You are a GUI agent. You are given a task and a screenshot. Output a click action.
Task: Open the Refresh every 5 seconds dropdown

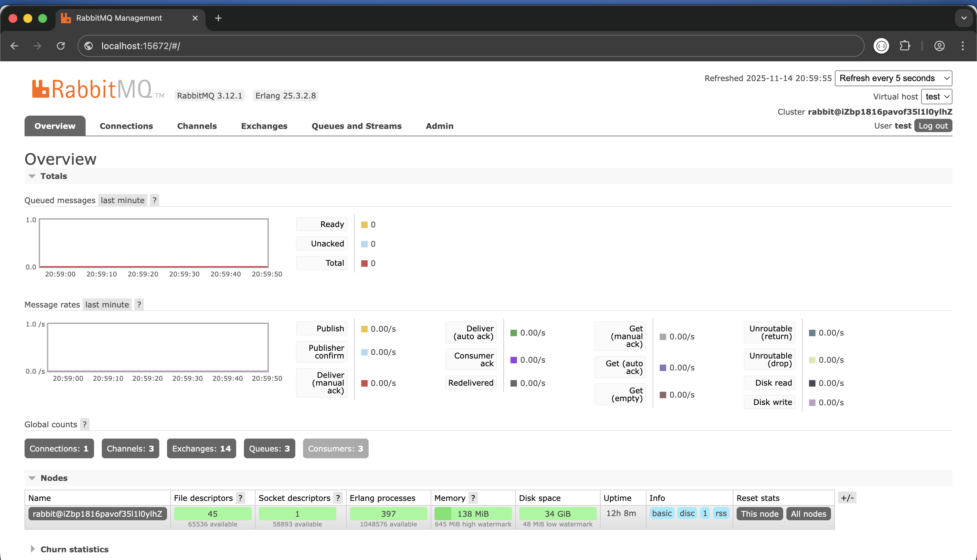tap(893, 78)
